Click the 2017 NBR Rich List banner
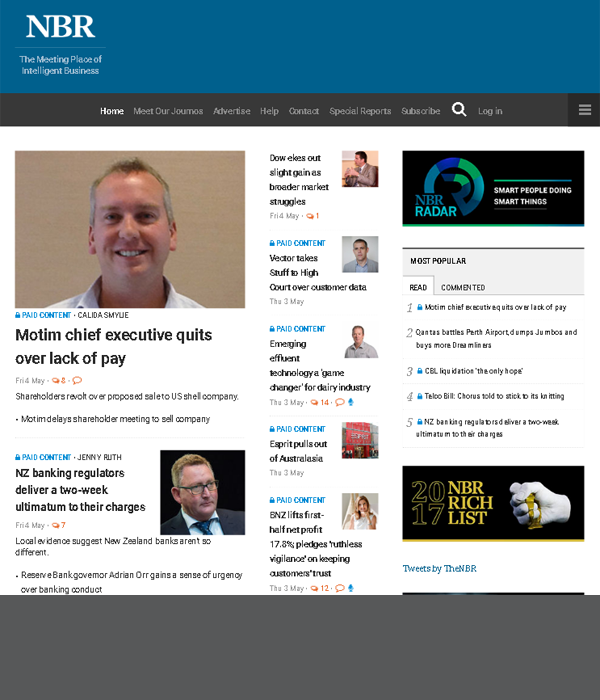Screen dimensions: 600x700 [493, 503]
